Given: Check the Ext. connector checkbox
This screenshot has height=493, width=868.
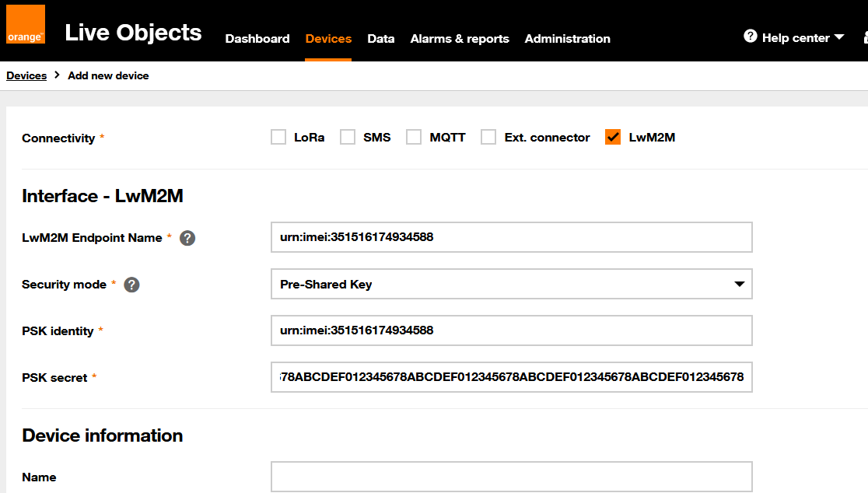Looking at the screenshot, I should [488, 138].
